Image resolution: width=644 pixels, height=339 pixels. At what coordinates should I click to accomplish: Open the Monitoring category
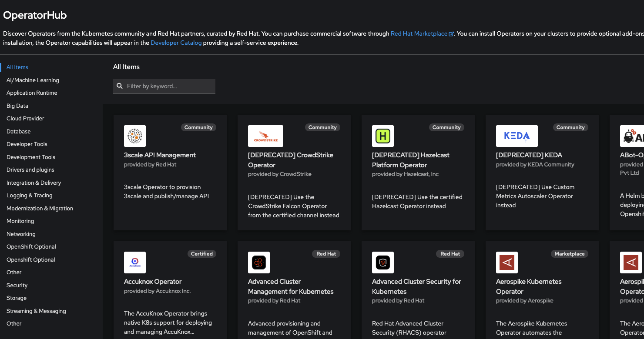tap(20, 221)
